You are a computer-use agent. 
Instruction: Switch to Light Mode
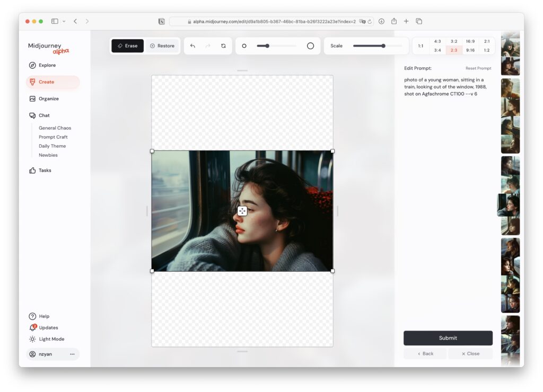tap(51, 339)
